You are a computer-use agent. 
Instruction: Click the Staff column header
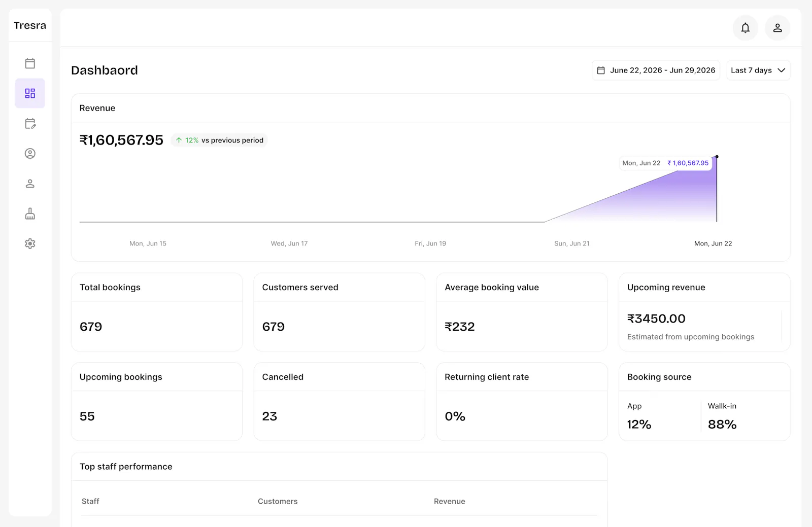(x=90, y=501)
